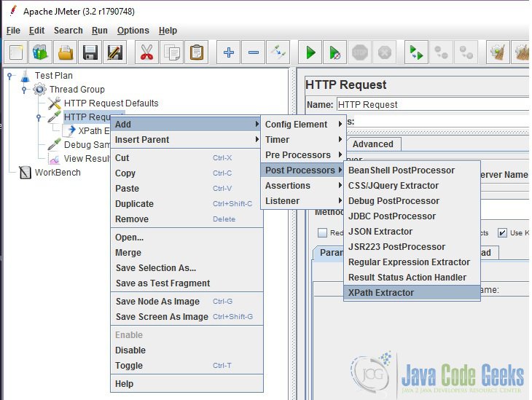Toggle the Redirect Automatically checkbox
Image resolution: width=532 pixels, height=400 pixels.
click(322, 232)
